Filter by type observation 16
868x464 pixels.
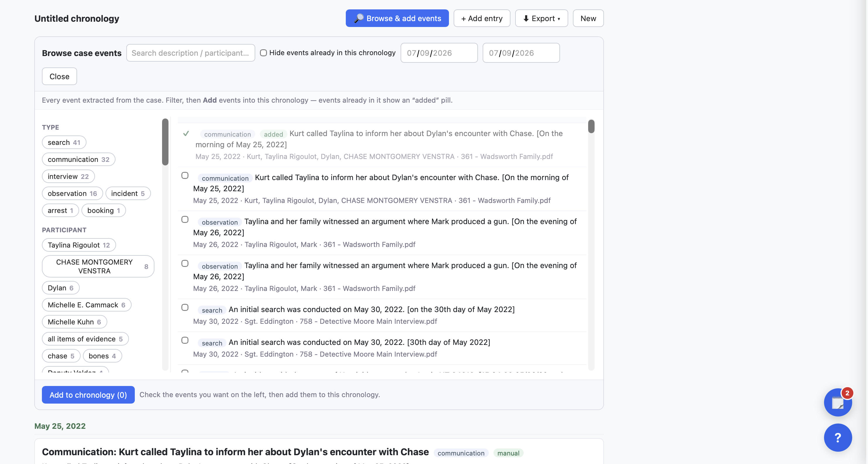pos(72,193)
